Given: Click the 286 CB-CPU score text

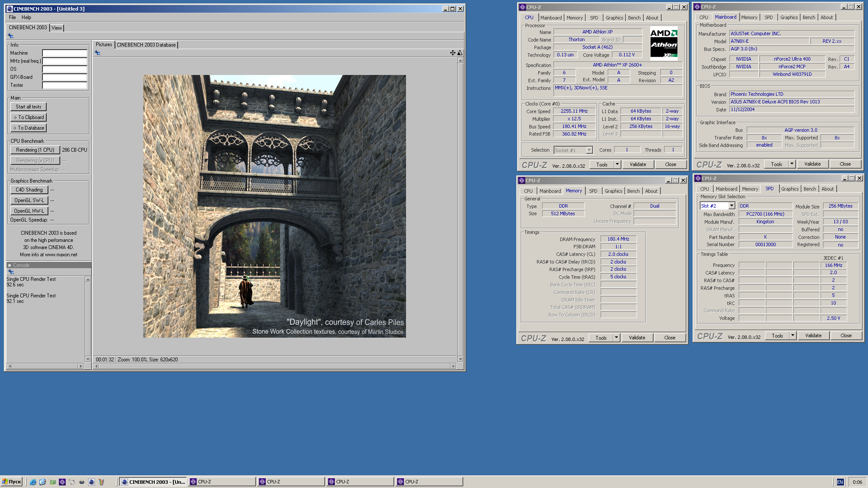Looking at the screenshot, I should click(75, 150).
